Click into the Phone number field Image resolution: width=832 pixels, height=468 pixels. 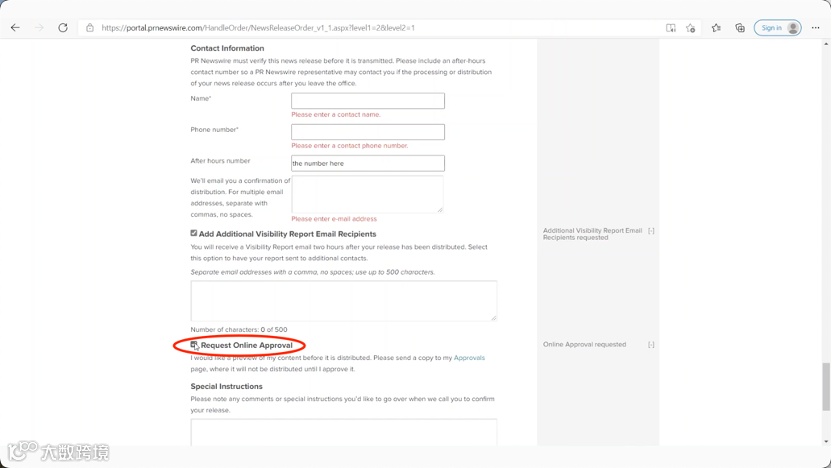click(368, 132)
